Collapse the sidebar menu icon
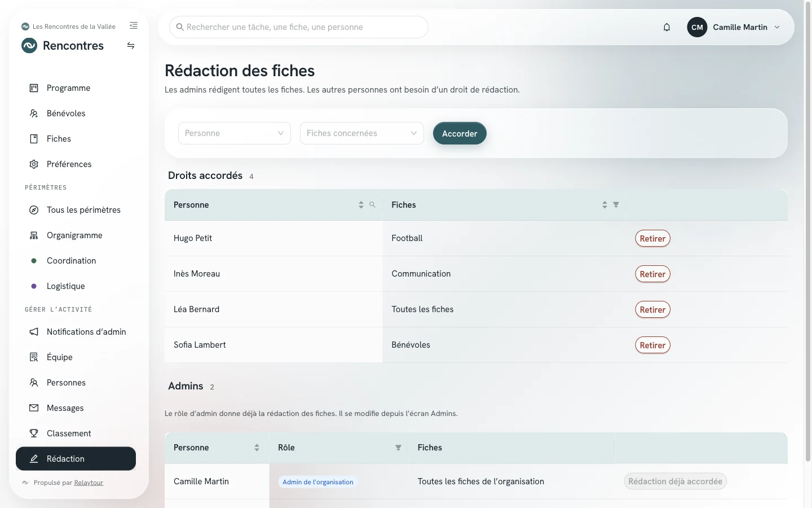 [134, 25]
